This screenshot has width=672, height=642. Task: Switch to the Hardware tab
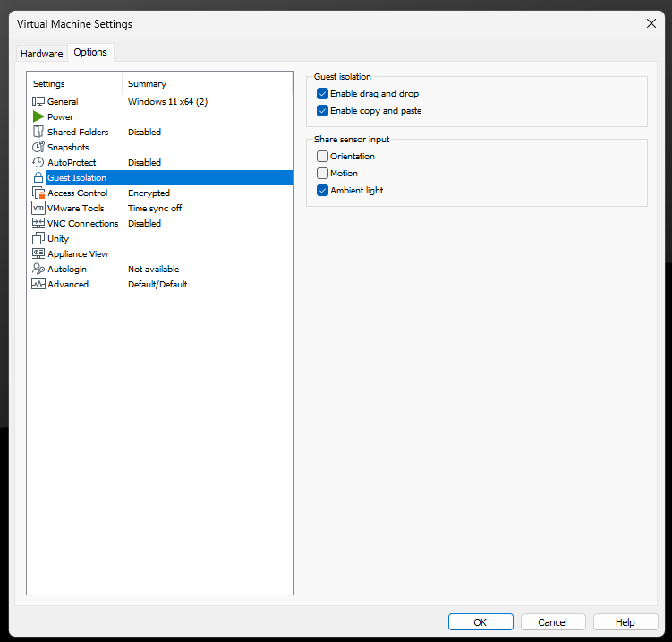[x=42, y=54]
